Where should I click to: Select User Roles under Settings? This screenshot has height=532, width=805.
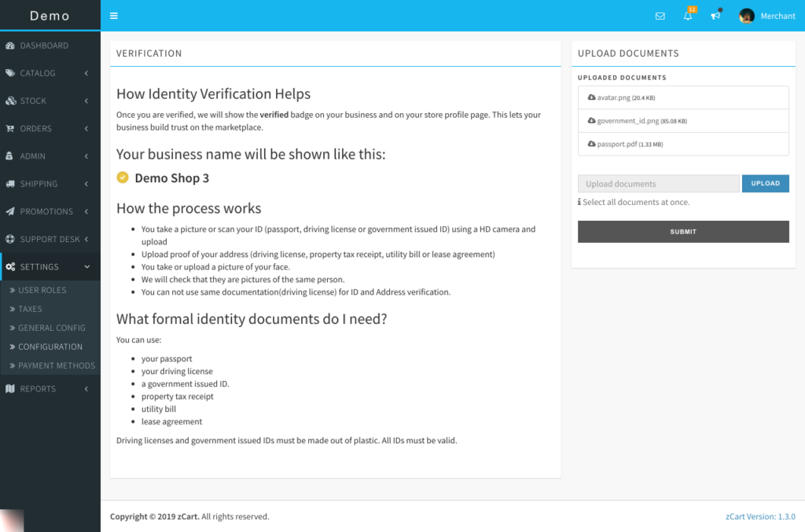pyautogui.click(x=42, y=290)
